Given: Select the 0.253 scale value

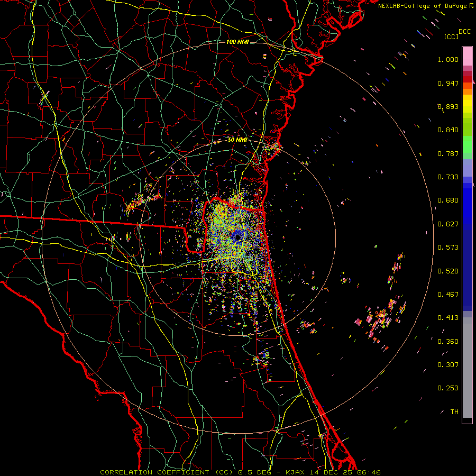Looking at the screenshot, I should pyautogui.click(x=448, y=388).
